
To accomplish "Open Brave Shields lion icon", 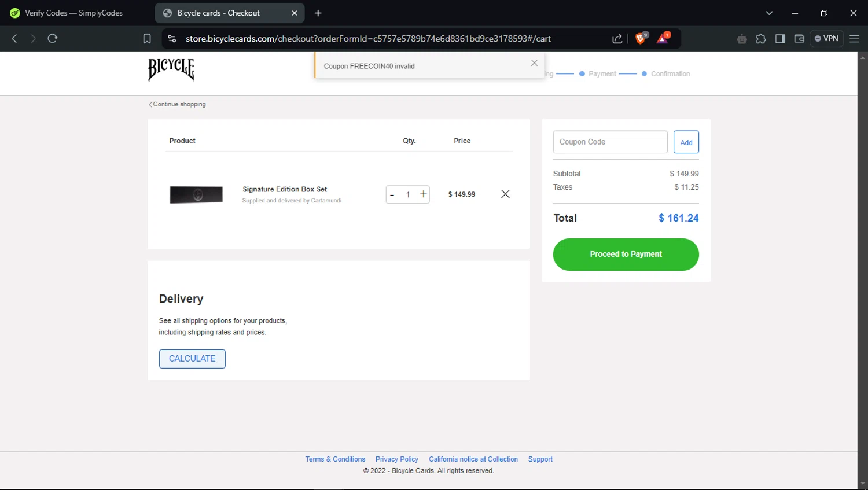I will click(x=641, y=38).
